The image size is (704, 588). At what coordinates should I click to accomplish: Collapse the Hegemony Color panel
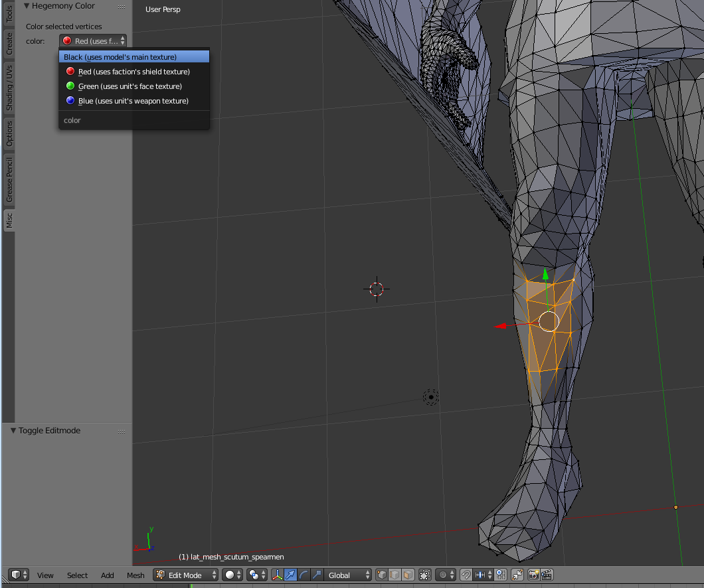tap(27, 6)
